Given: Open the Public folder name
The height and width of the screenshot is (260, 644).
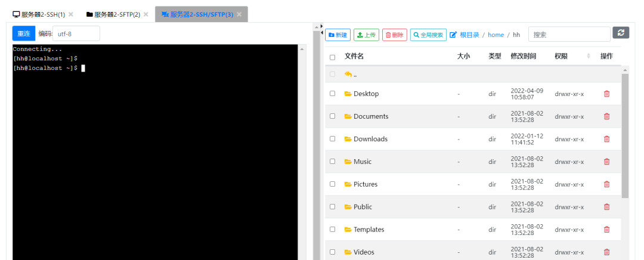Looking at the screenshot, I should coord(363,206).
